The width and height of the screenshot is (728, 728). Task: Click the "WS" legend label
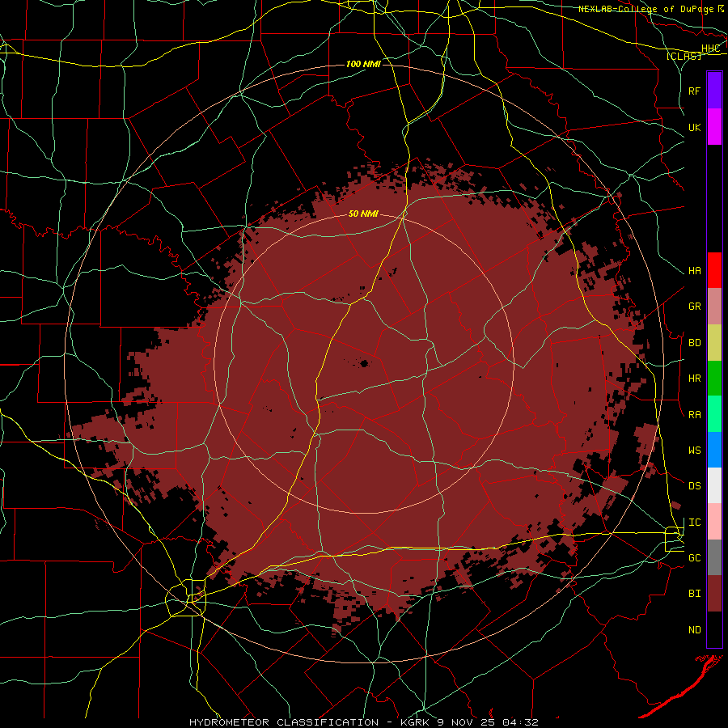pyautogui.click(x=695, y=451)
